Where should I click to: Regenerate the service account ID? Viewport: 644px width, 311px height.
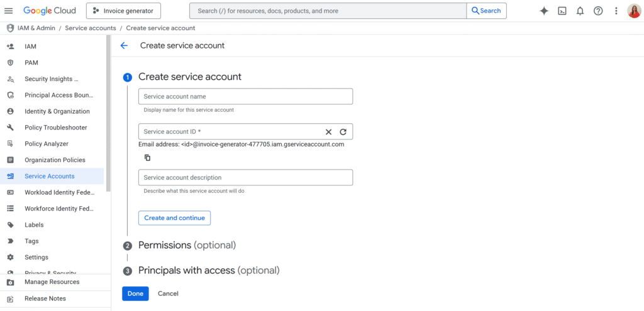[x=343, y=132]
